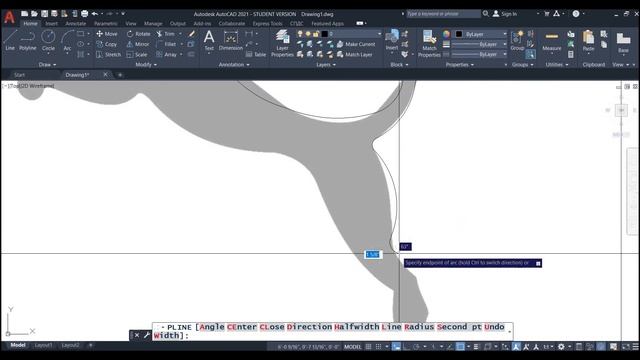
Task: Click the Undo arrow in quick access
Action: 95,14
